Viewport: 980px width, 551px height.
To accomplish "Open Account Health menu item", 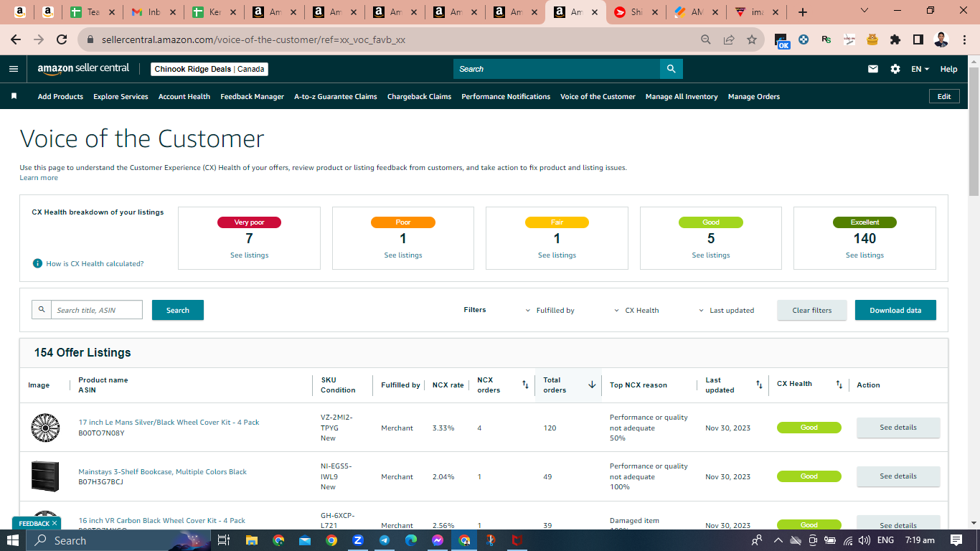I will pos(184,96).
